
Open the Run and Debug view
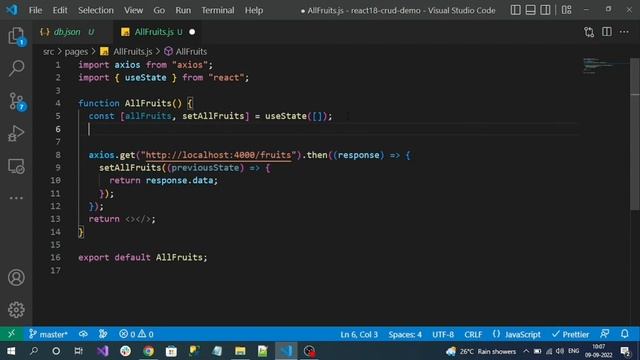pos(16,133)
